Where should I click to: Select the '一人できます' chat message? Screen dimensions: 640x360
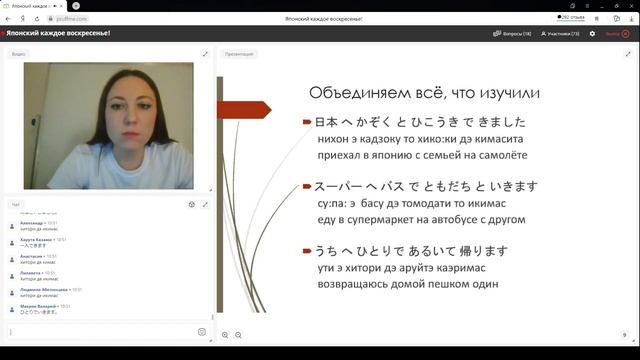[x=33, y=246]
